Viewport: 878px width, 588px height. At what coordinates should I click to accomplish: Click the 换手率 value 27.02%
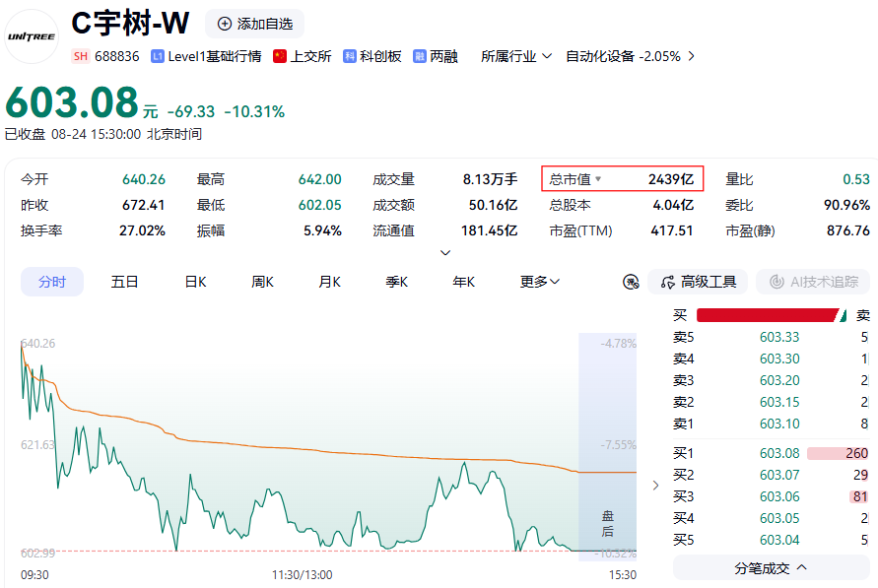click(x=142, y=230)
